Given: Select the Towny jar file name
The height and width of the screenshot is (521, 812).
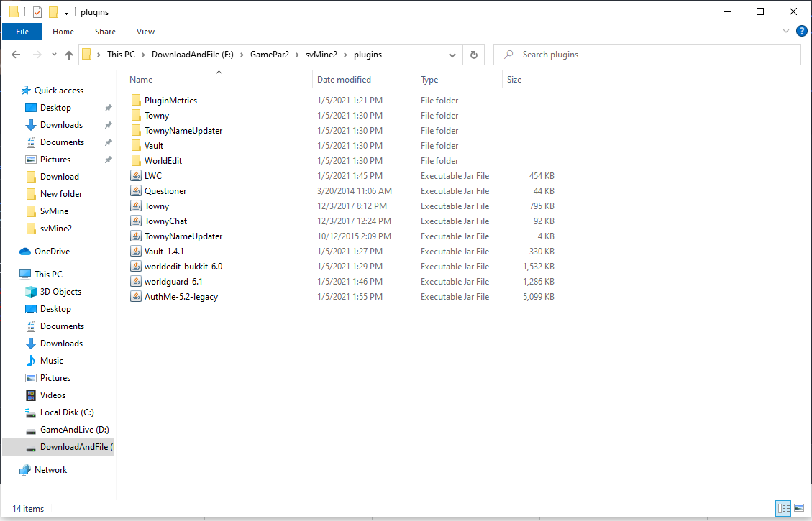Looking at the screenshot, I should click(157, 206).
